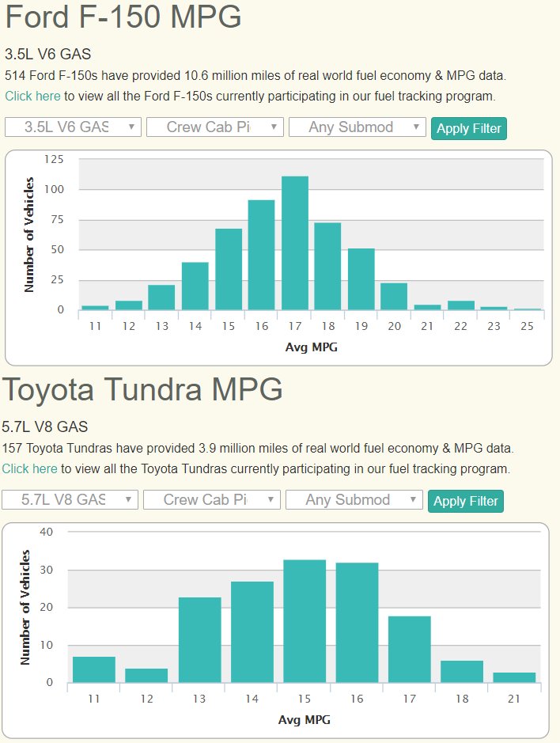The image size is (560, 743).
Task: Click the '3.5L V6 GAS' subtitle text
Action: [x=47, y=54]
